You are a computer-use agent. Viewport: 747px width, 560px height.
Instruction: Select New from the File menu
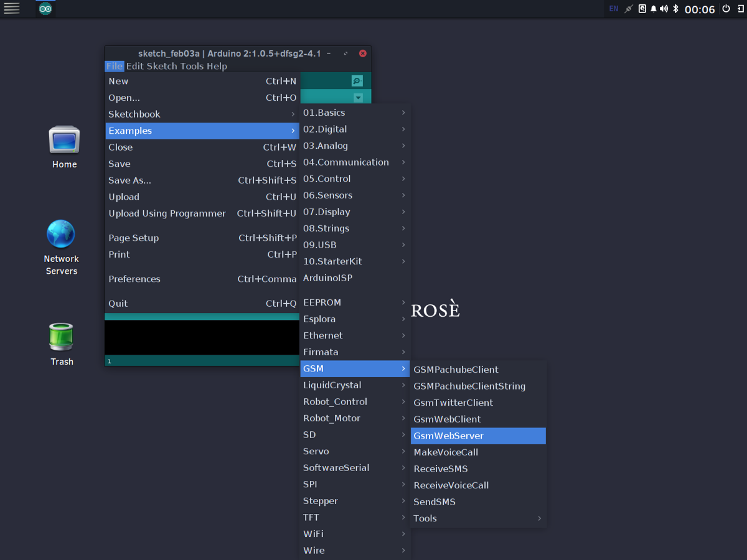tap(202, 81)
